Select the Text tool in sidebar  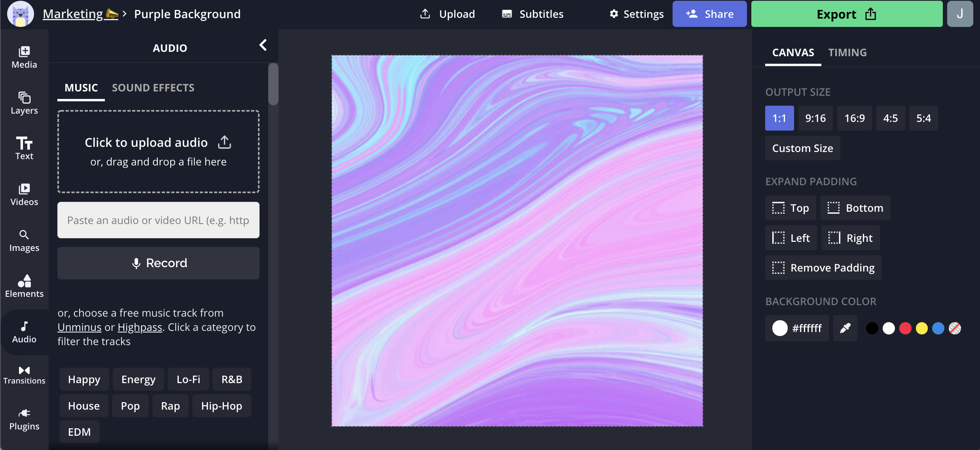coord(24,148)
